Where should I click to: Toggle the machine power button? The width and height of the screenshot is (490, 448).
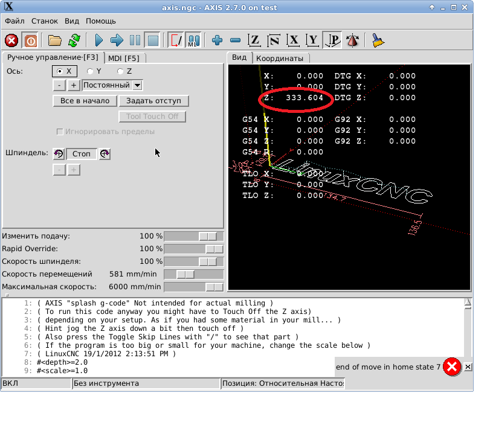pos(30,40)
